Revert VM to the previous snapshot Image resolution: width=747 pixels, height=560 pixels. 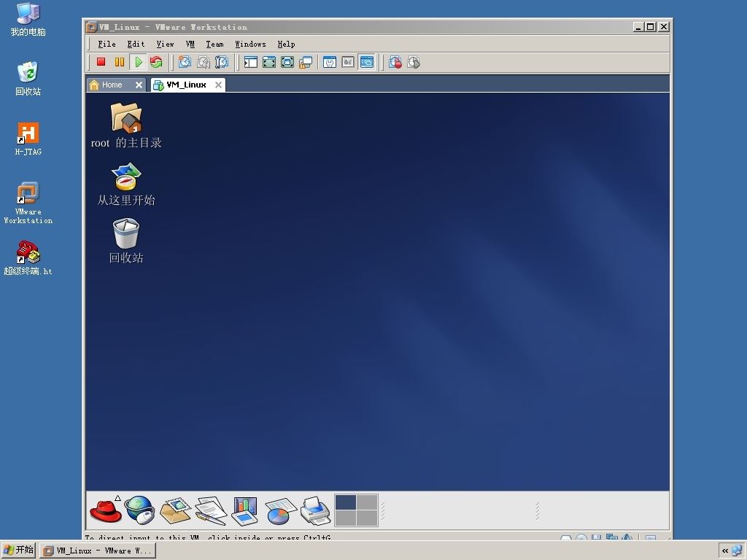pos(204,62)
